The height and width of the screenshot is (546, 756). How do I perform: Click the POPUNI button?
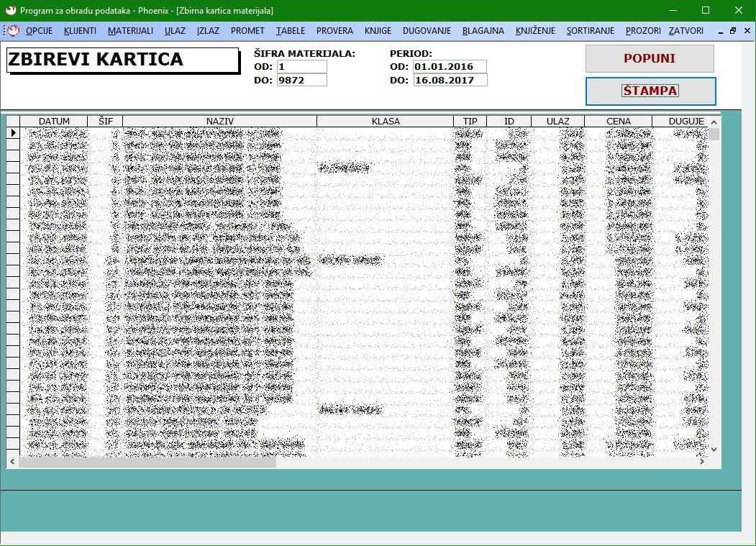(x=650, y=58)
